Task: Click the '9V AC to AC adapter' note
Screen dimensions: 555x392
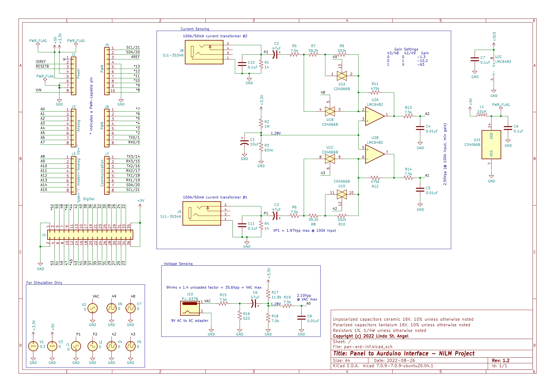Action: (190, 321)
